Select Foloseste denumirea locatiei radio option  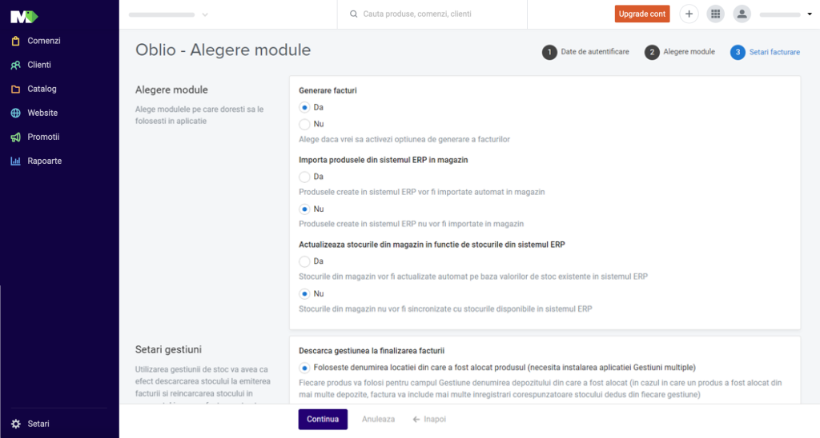coord(304,368)
